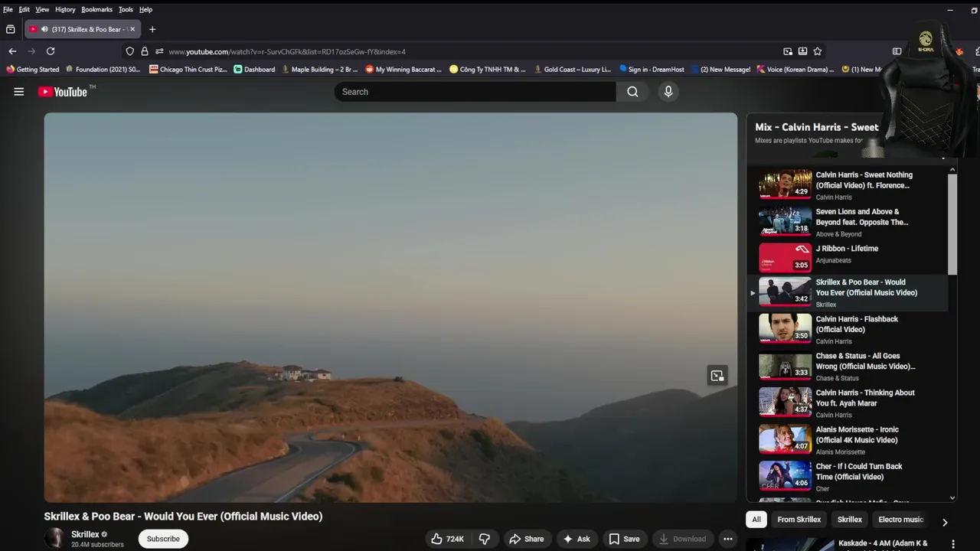
Task: Select the From Skrillex chip
Action: [799, 520]
